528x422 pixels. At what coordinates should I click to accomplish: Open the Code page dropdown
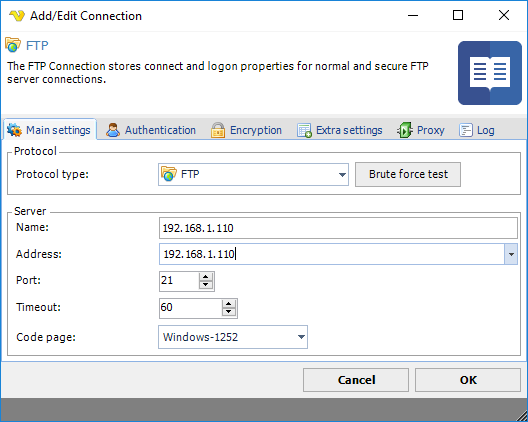[x=233, y=337]
